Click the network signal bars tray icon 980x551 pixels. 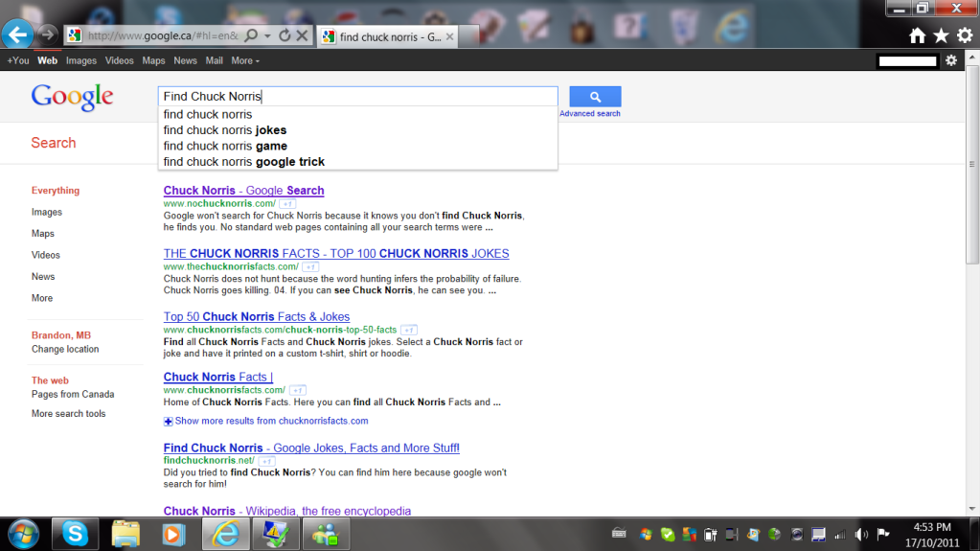[840, 534]
